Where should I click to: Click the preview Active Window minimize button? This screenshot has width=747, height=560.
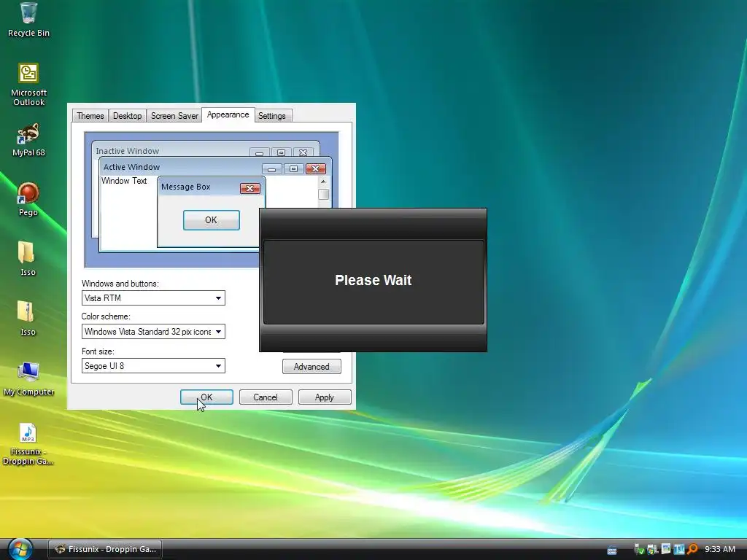pyautogui.click(x=271, y=169)
